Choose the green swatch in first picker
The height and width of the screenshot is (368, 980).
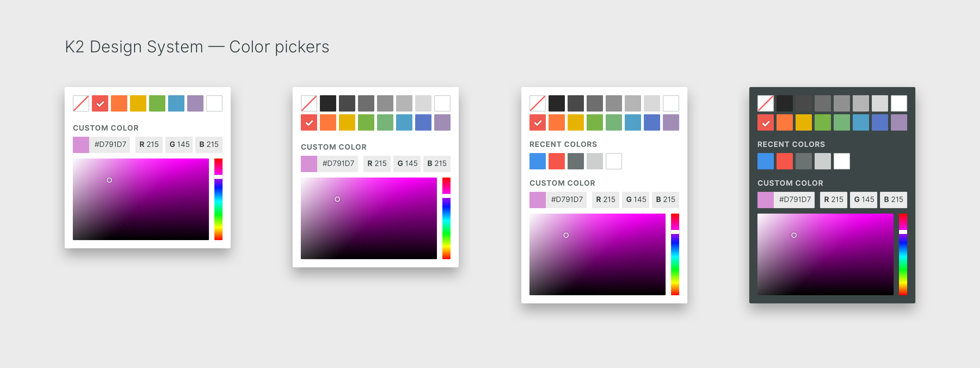click(157, 103)
